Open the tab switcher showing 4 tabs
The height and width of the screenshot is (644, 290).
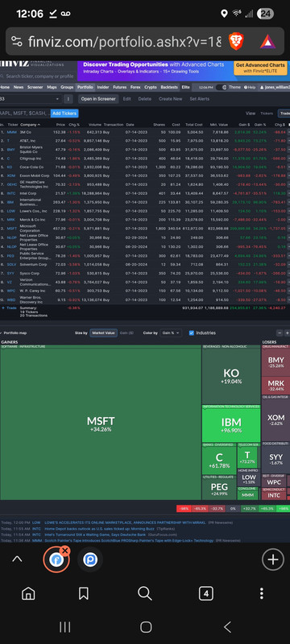tap(205, 593)
